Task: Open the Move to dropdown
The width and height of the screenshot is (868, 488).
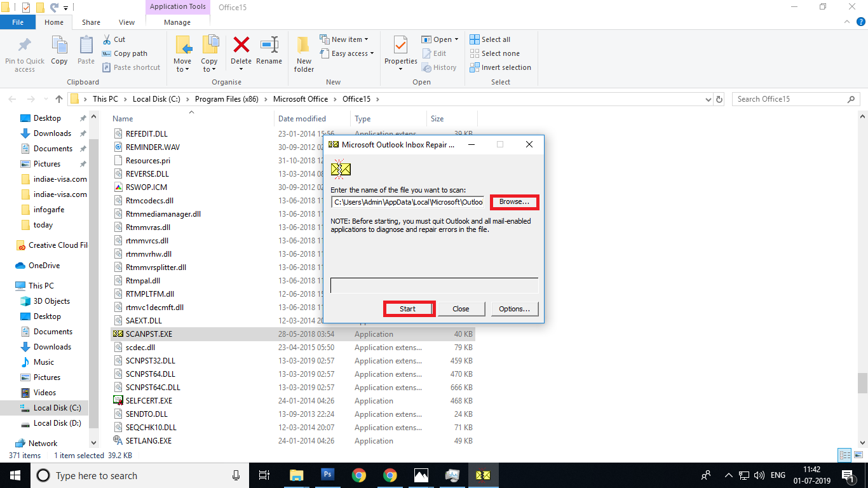Action: tap(182, 69)
